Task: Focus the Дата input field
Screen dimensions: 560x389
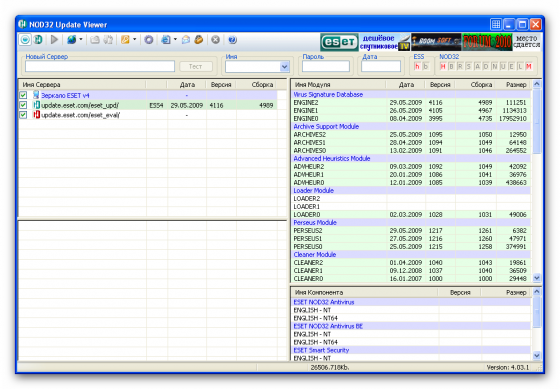Action: coord(381,66)
